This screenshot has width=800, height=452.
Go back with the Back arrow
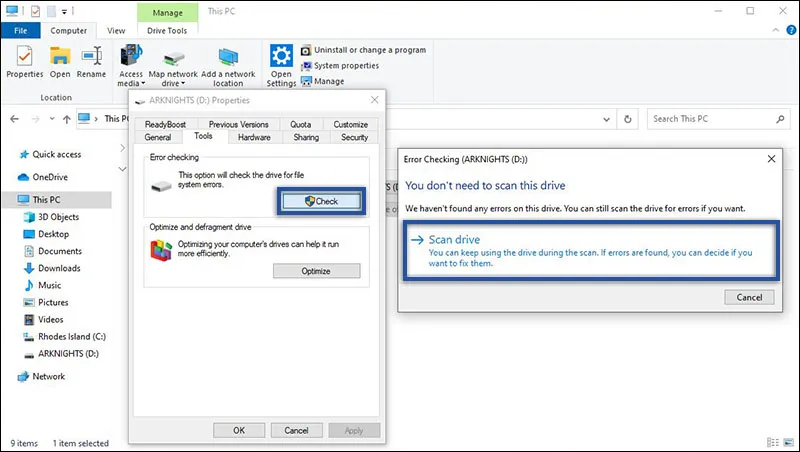[x=14, y=119]
